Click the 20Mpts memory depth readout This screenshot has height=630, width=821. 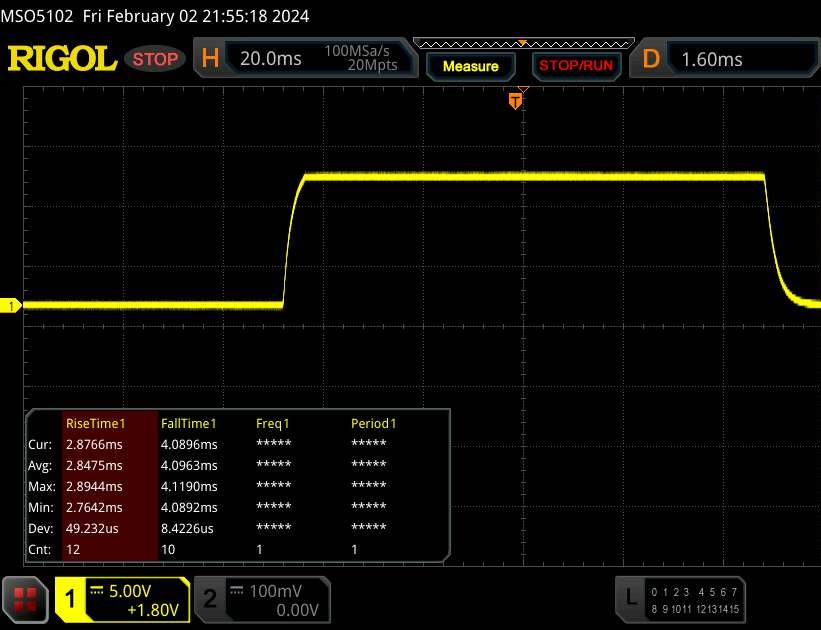[x=372, y=65]
